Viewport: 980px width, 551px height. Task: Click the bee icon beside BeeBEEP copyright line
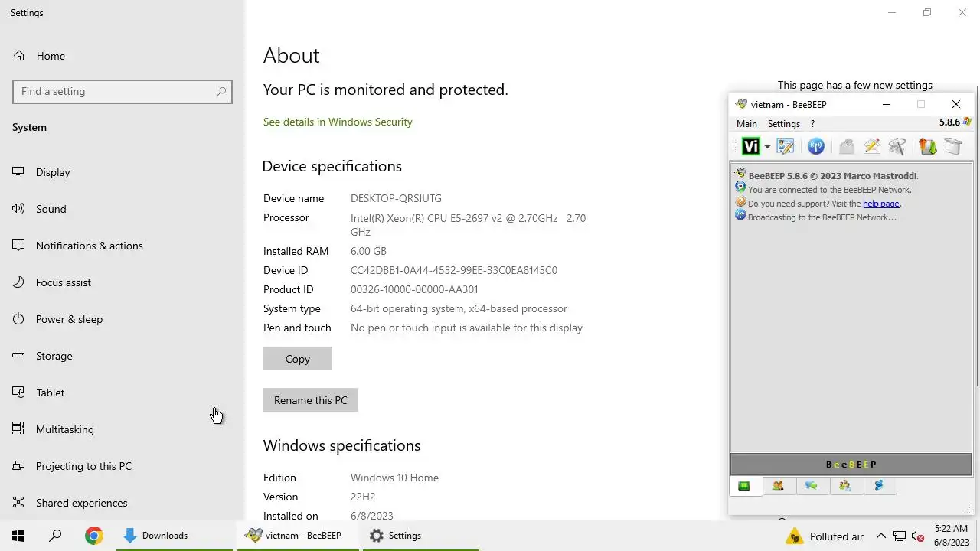[740, 174]
